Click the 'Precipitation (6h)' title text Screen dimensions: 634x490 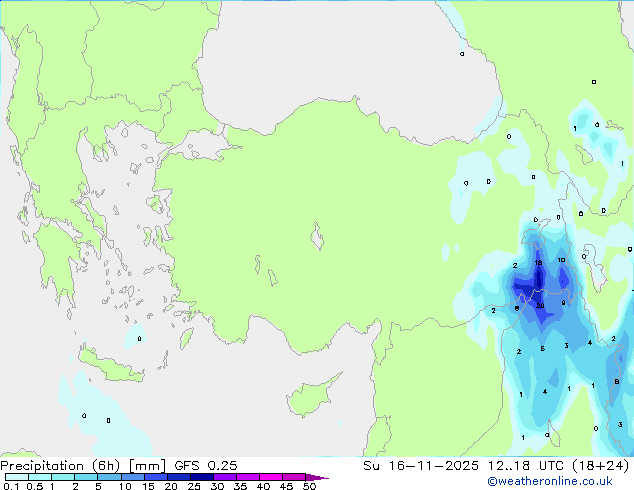tap(60, 466)
